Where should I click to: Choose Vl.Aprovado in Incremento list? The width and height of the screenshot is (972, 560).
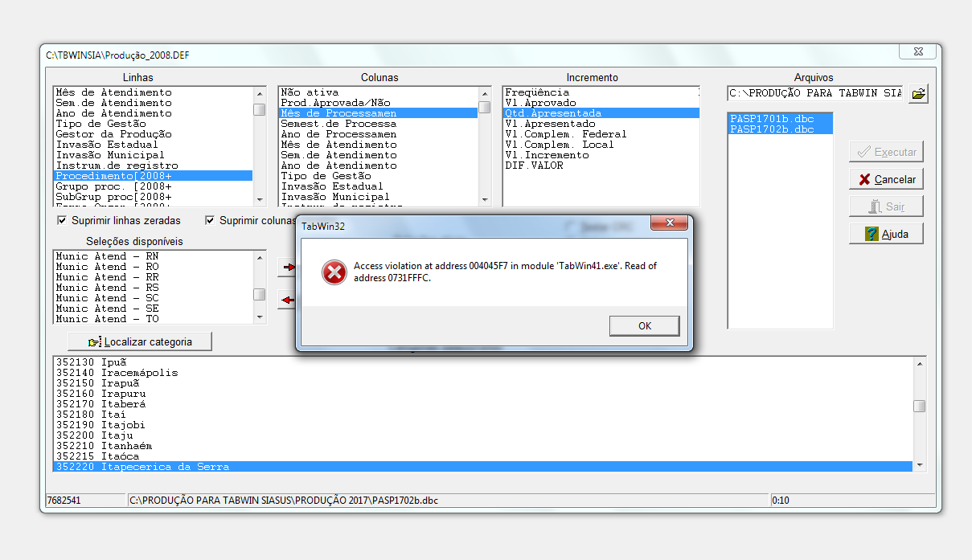[540, 103]
